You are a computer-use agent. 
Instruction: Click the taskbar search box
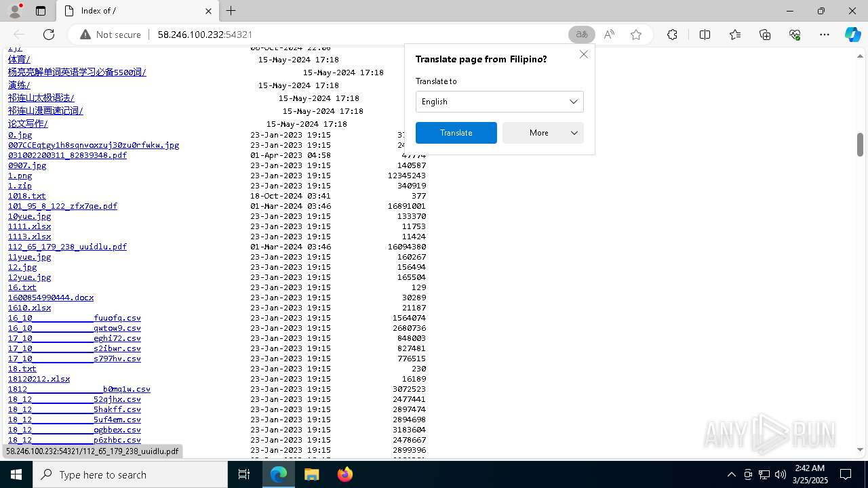coord(130,474)
